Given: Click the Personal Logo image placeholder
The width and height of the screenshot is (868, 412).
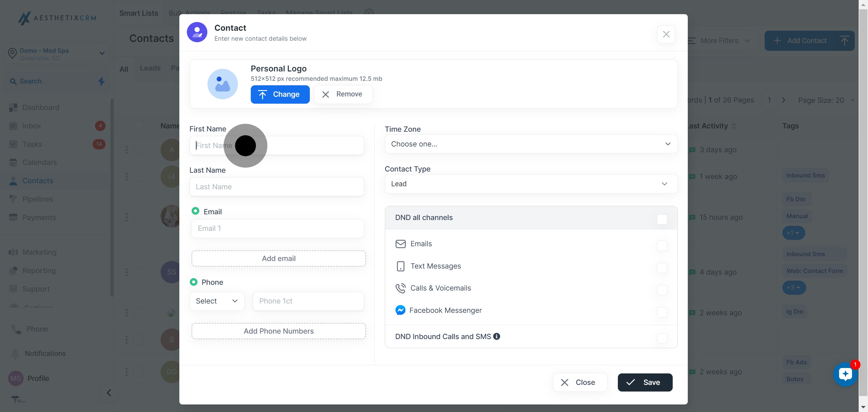Looking at the screenshot, I should pyautogui.click(x=222, y=84).
